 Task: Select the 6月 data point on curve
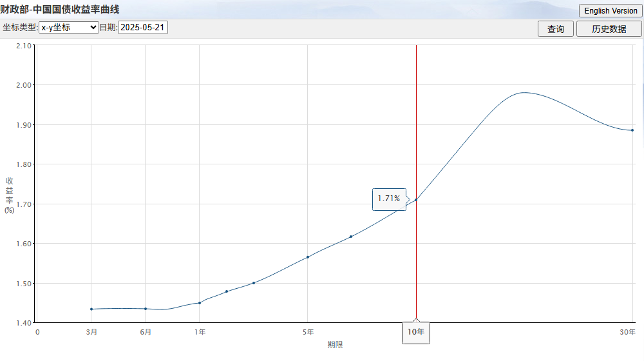(146, 309)
